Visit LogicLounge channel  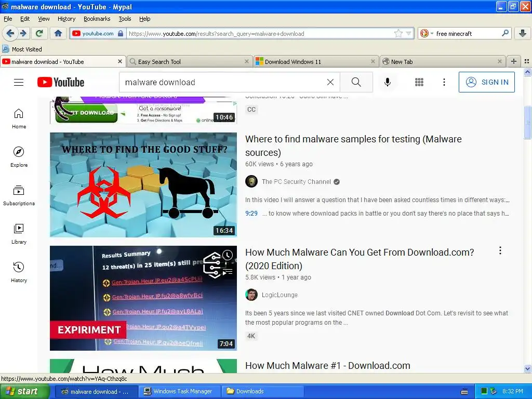pyautogui.click(x=280, y=295)
